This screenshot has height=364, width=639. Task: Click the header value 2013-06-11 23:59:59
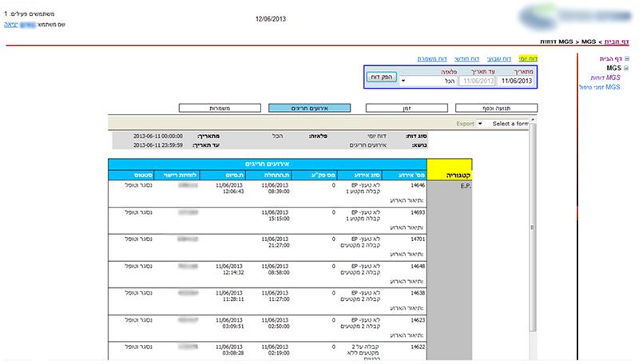(x=158, y=145)
